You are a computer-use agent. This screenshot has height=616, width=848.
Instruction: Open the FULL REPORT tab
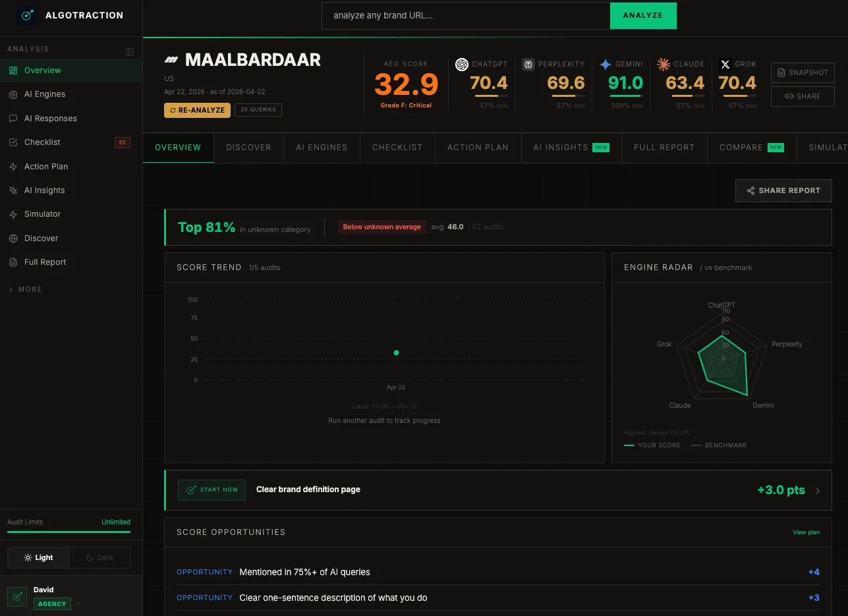pyautogui.click(x=664, y=148)
